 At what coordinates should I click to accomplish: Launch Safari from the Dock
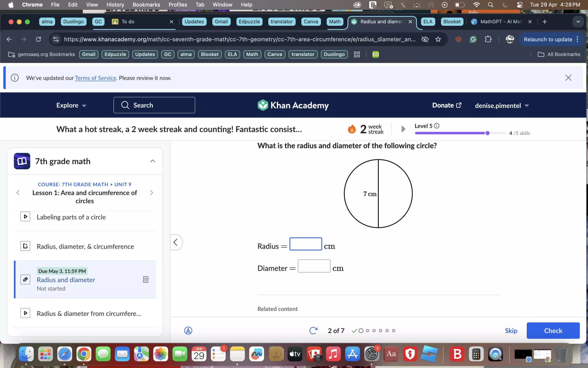(x=65, y=354)
